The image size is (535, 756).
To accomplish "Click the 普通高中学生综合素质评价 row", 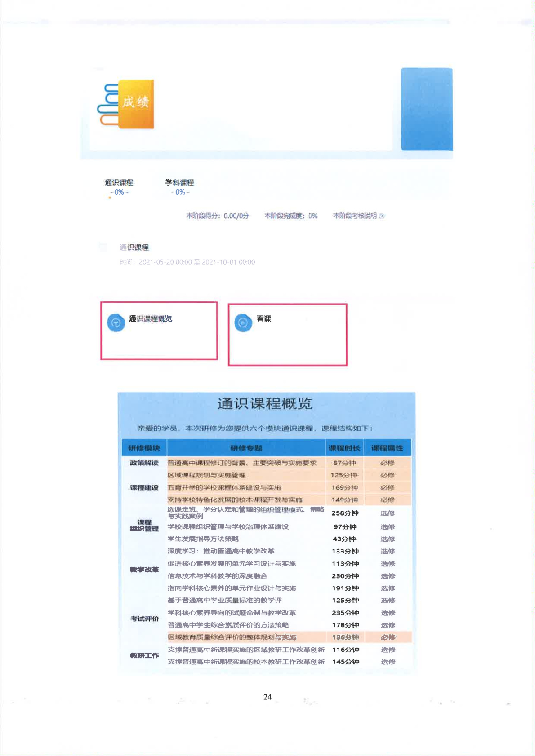I will point(289,625).
